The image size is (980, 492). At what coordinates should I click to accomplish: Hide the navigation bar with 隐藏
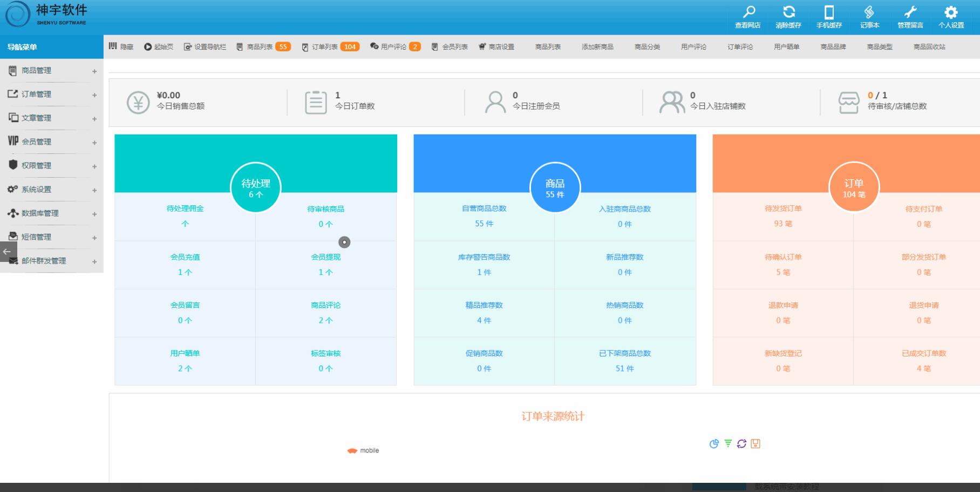tap(121, 46)
